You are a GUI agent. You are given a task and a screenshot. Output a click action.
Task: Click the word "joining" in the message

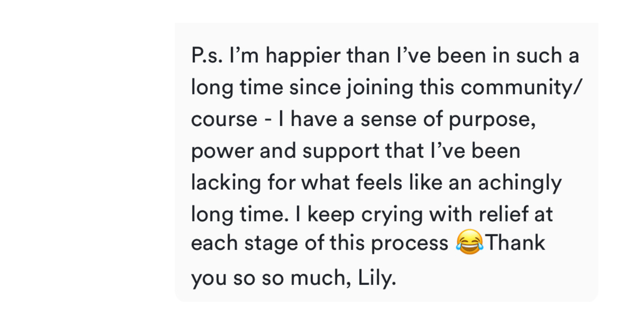pyautogui.click(x=380, y=88)
